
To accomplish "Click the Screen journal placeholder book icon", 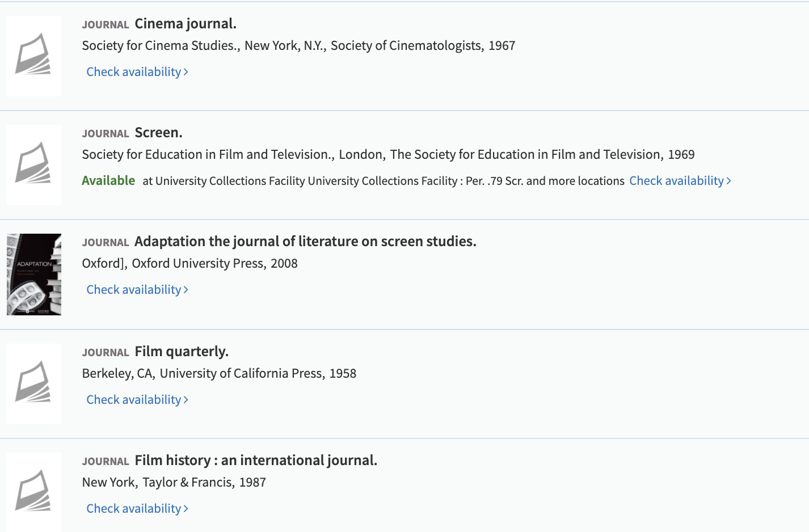I will [33, 164].
